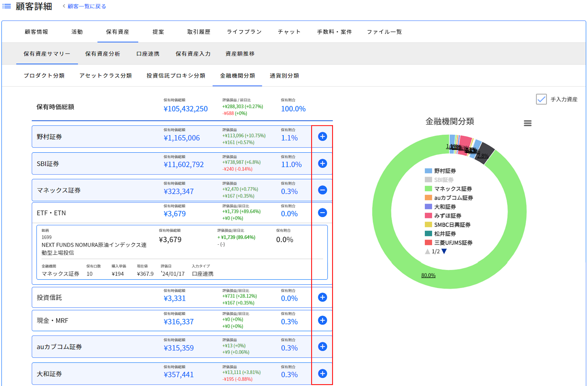
Task: Click the ¥315,359 auカブコム証券 amount
Action: point(179,348)
